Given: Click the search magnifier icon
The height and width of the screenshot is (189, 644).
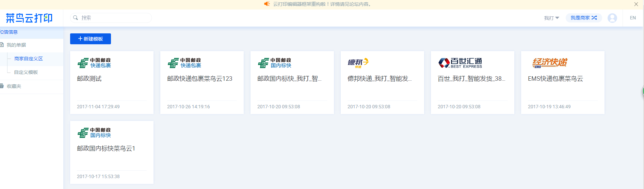Looking at the screenshot, I should tap(76, 18).
